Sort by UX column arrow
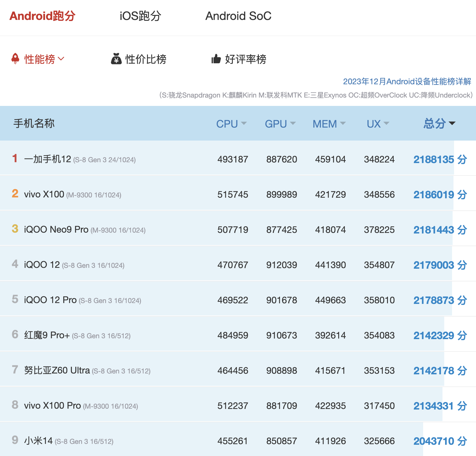 point(386,123)
